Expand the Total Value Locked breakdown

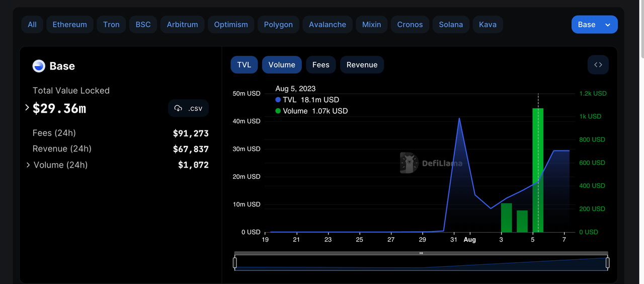coord(27,108)
